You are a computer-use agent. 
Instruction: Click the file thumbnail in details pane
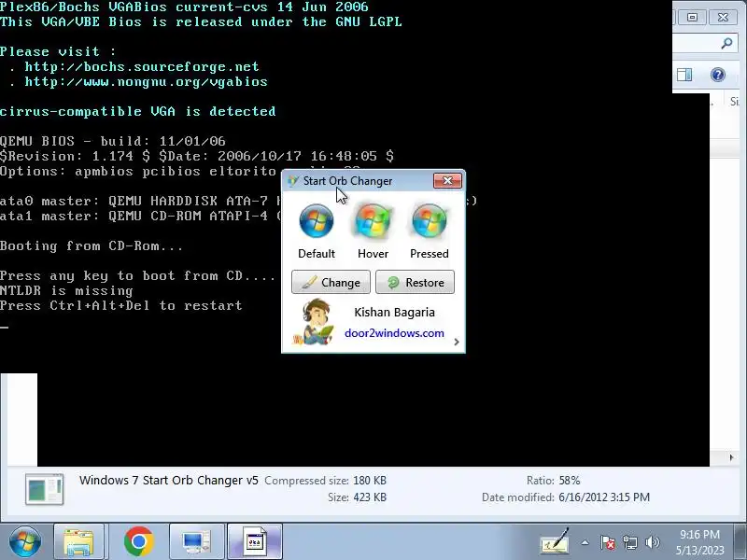[x=44, y=489]
